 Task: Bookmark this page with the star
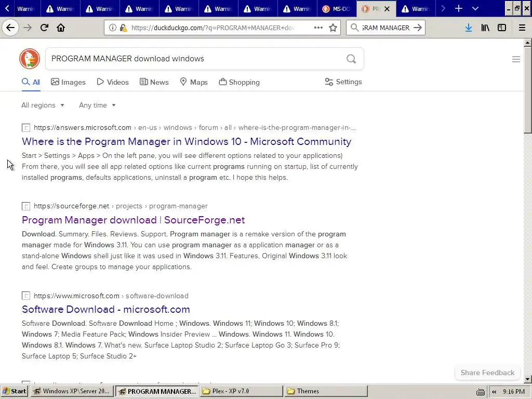coord(333,28)
